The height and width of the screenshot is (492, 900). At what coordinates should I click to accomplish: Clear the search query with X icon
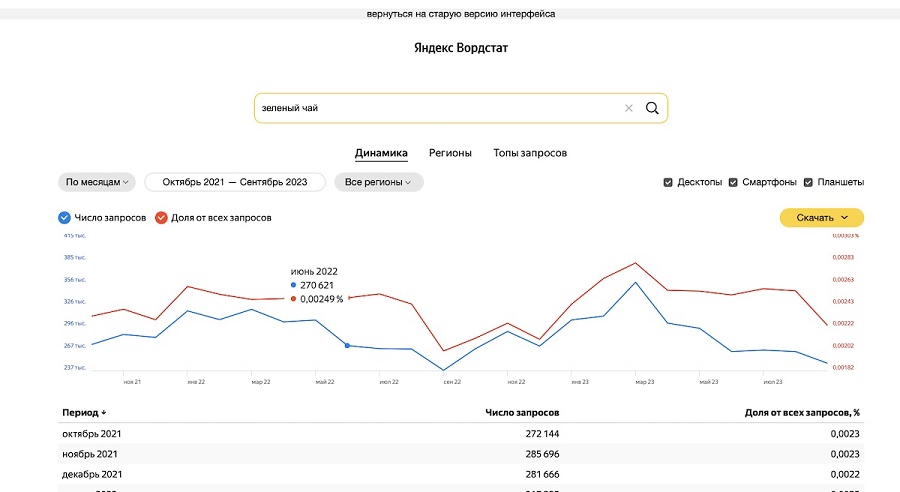pyautogui.click(x=629, y=108)
